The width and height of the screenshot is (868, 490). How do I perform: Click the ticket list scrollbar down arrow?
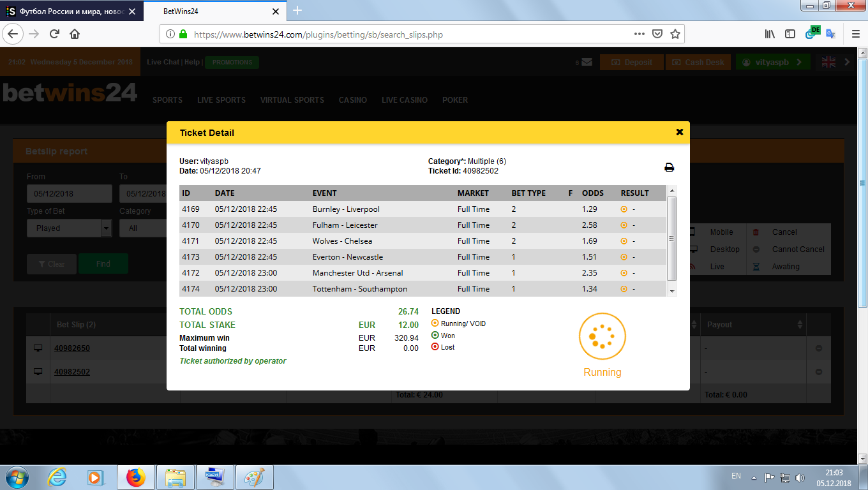click(671, 291)
